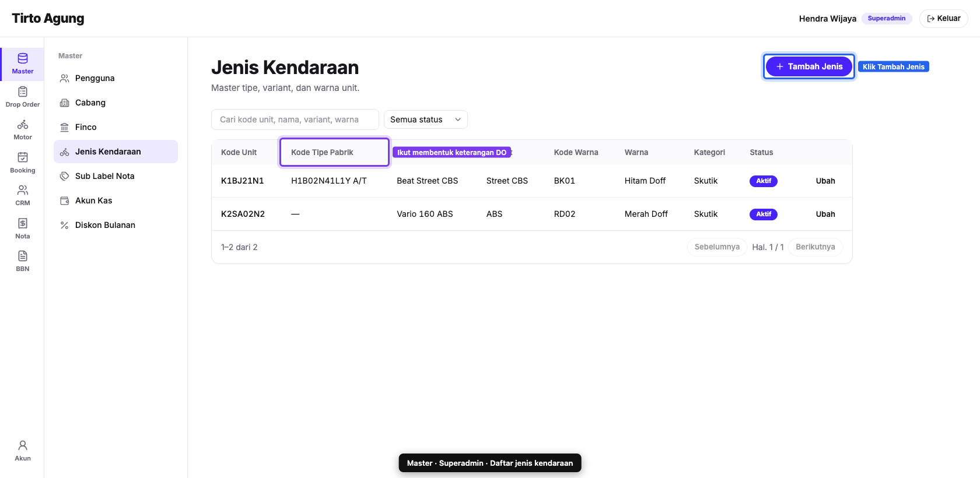Click the Hitam Doff color cell

645,181
